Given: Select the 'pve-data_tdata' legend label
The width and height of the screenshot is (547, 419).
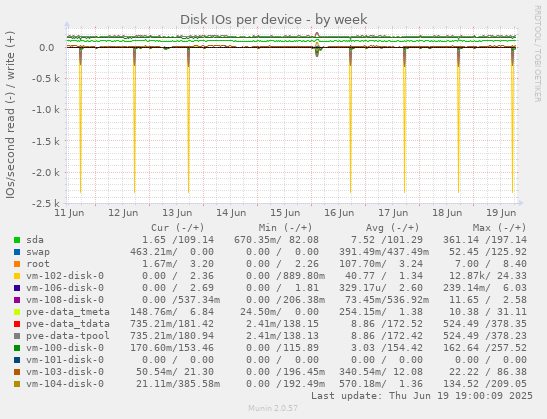Looking at the screenshot, I should tap(68, 324).
